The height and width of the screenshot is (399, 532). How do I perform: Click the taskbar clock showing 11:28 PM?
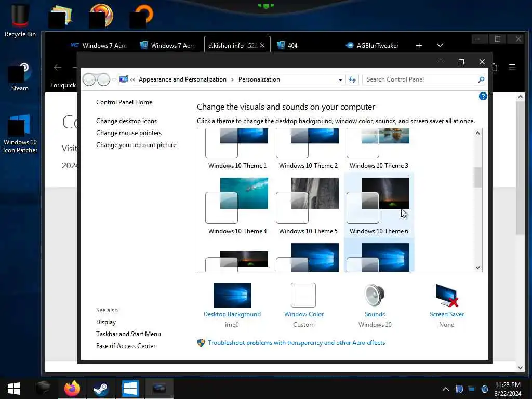coord(508,389)
